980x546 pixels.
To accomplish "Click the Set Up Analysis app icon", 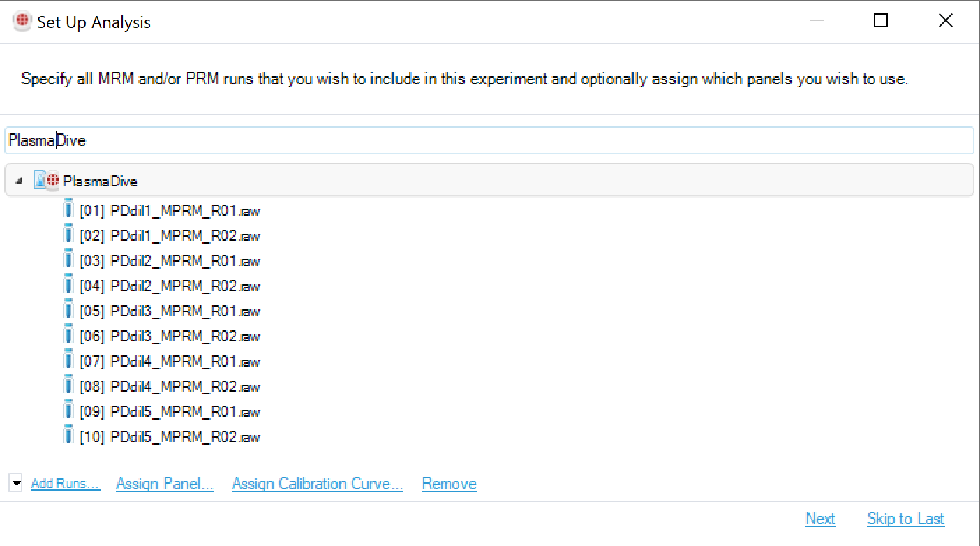I will tap(22, 22).
